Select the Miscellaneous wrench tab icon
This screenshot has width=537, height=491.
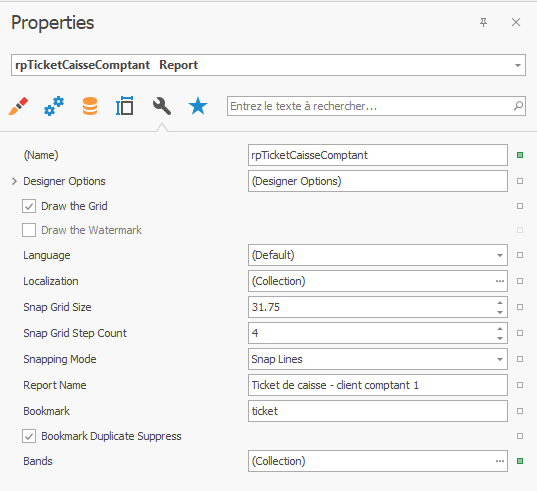(x=162, y=106)
